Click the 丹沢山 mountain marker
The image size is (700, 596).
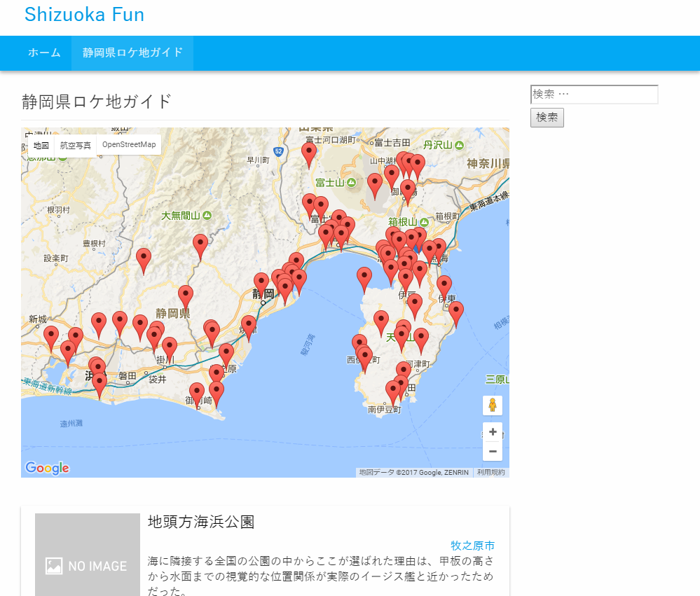pos(460,145)
